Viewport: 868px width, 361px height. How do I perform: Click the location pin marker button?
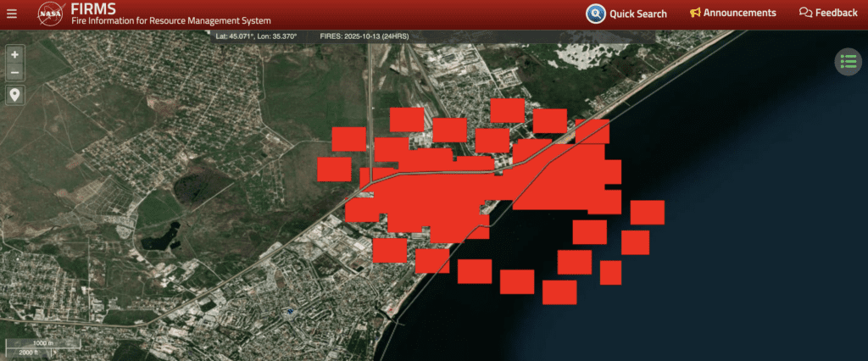pyautogui.click(x=14, y=94)
